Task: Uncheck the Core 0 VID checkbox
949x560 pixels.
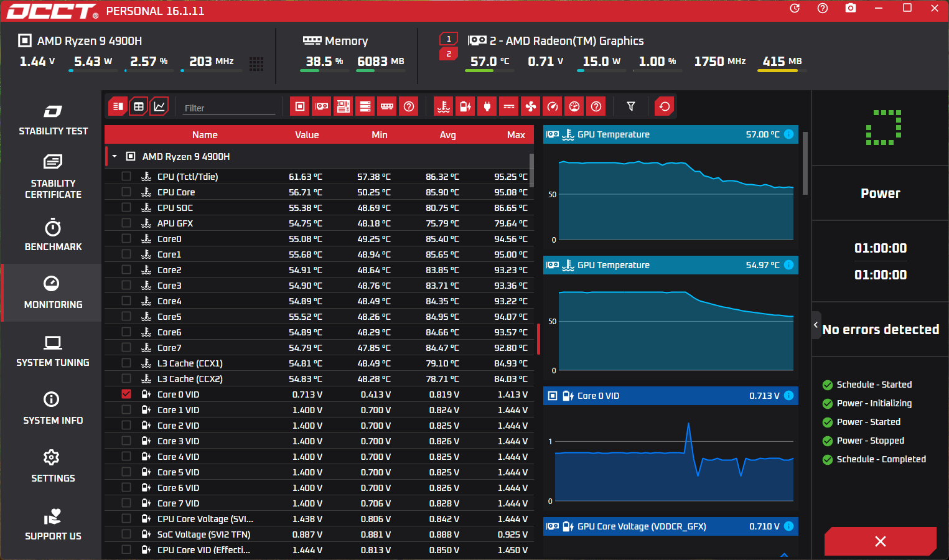Action: point(126,394)
